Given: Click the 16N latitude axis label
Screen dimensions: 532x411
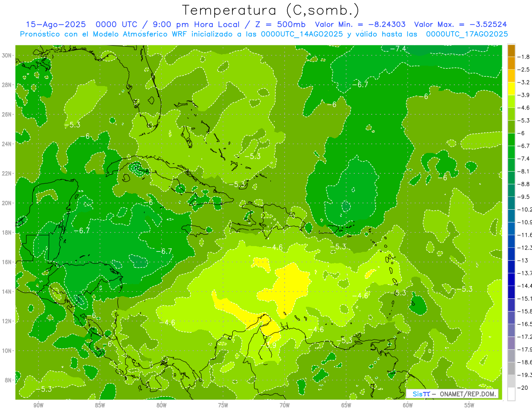Looking at the screenshot, I should [8, 262].
